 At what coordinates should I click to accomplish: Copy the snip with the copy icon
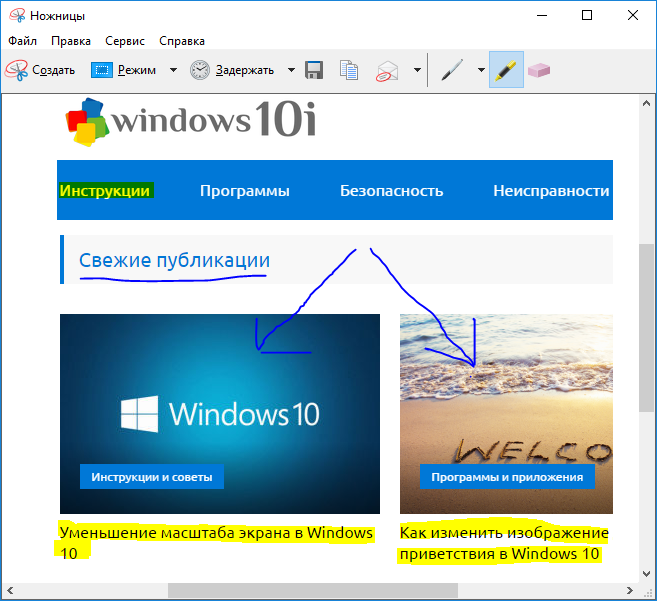[x=349, y=70]
